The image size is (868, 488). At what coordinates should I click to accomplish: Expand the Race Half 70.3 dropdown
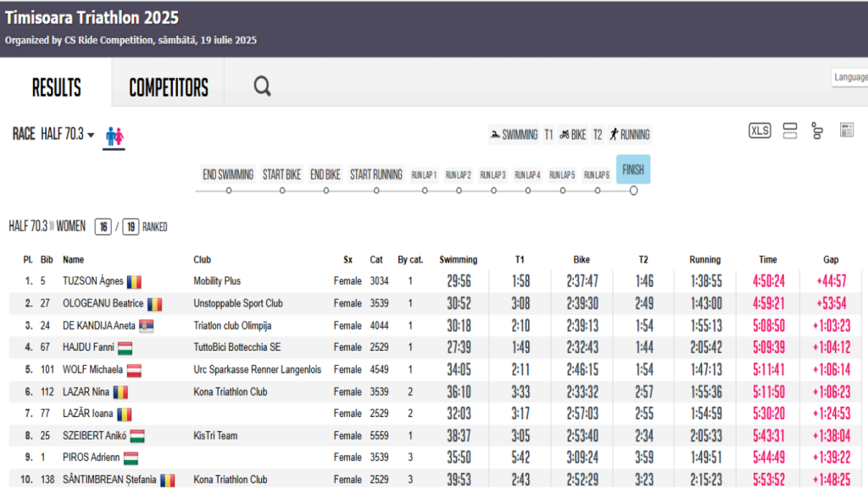tap(67, 134)
